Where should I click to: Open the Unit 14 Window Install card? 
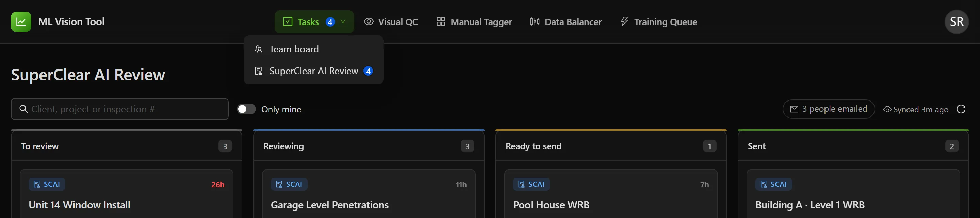(x=126, y=194)
